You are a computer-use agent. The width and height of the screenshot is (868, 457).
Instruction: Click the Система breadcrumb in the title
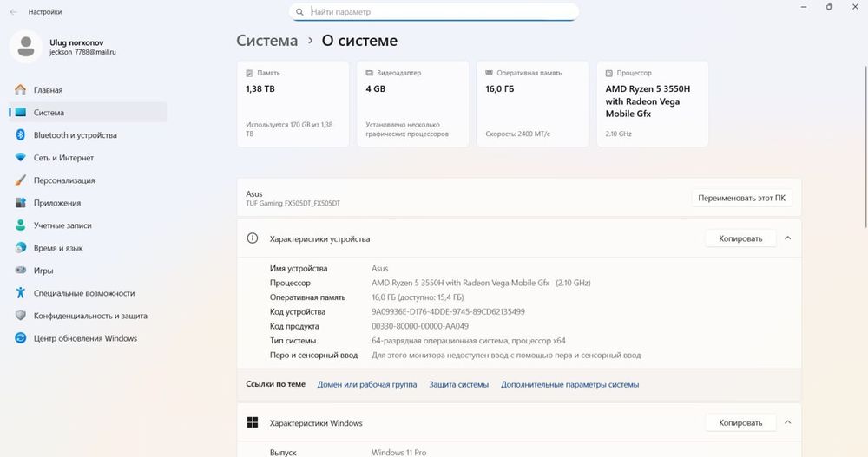pyautogui.click(x=266, y=41)
